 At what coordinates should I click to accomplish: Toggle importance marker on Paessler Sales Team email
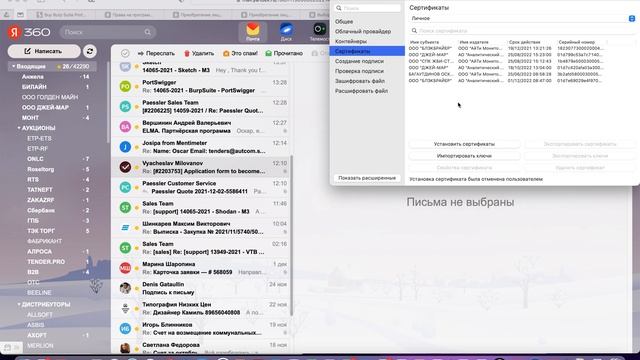[x=137, y=107]
